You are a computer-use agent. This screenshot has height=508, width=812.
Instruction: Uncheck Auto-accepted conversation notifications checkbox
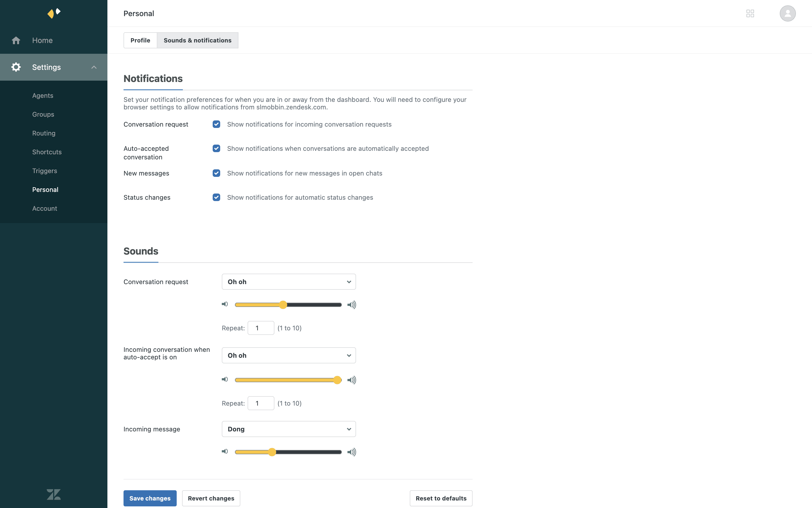tap(216, 148)
